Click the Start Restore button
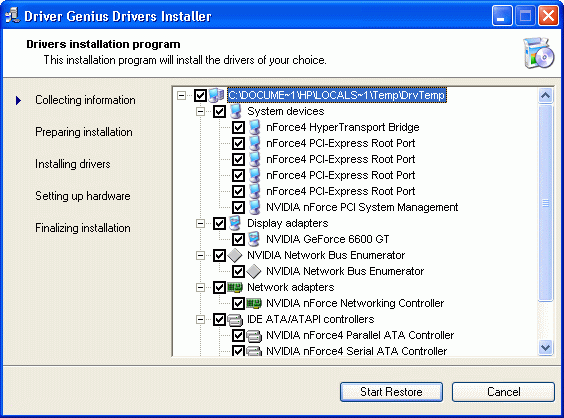 391,392
